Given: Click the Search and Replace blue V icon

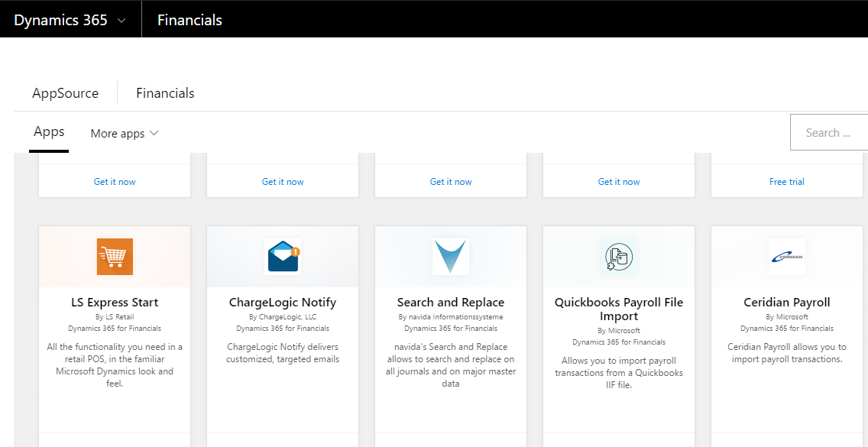Looking at the screenshot, I should (451, 257).
